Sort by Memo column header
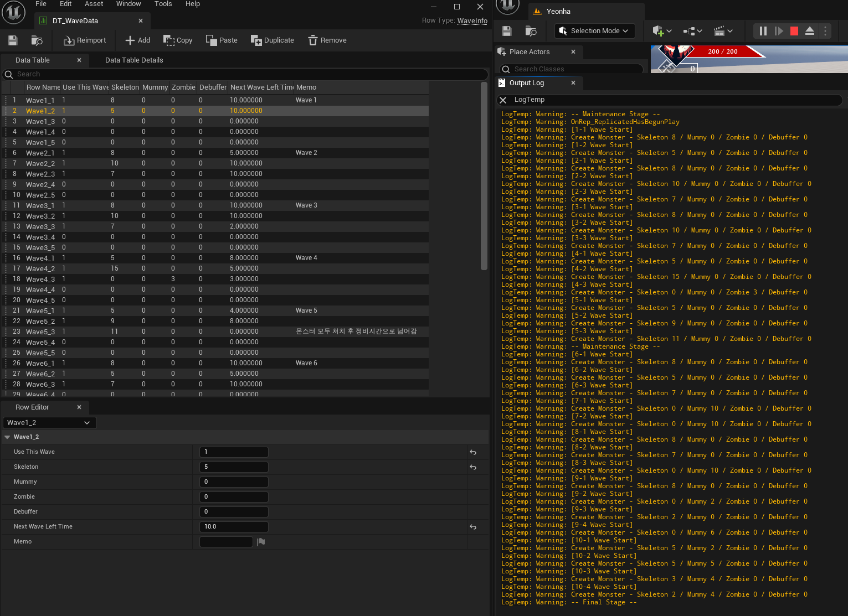 tap(361, 87)
